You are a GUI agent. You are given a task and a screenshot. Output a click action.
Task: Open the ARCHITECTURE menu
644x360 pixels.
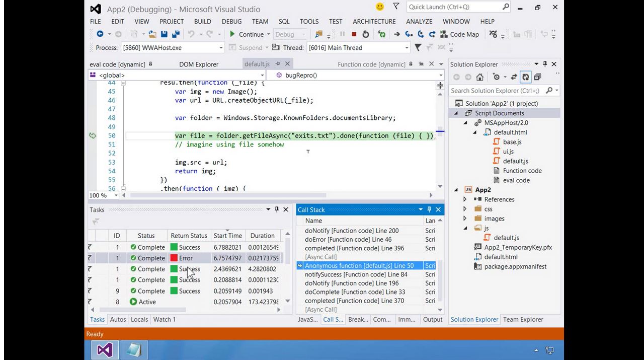tap(374, 22)
